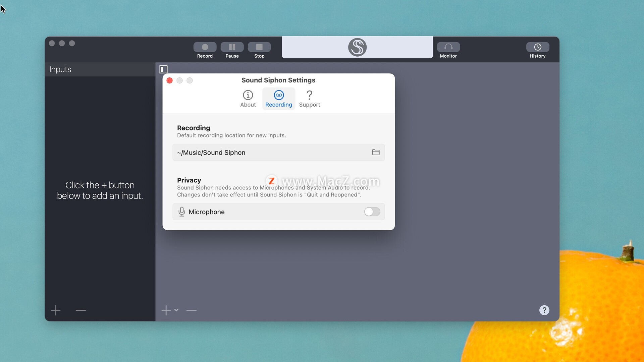644x362 pixels.
Task: Click the Privacy heading
Action: 189,180
